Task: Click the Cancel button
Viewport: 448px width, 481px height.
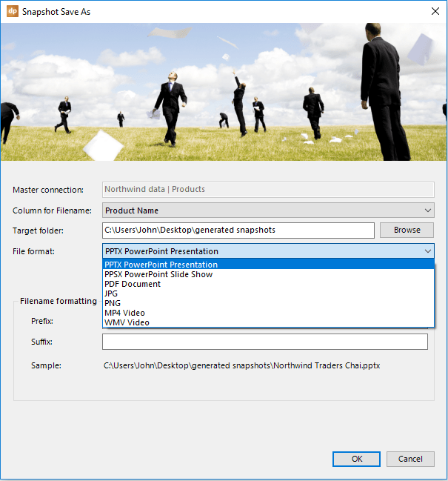Action: point(410,459)
